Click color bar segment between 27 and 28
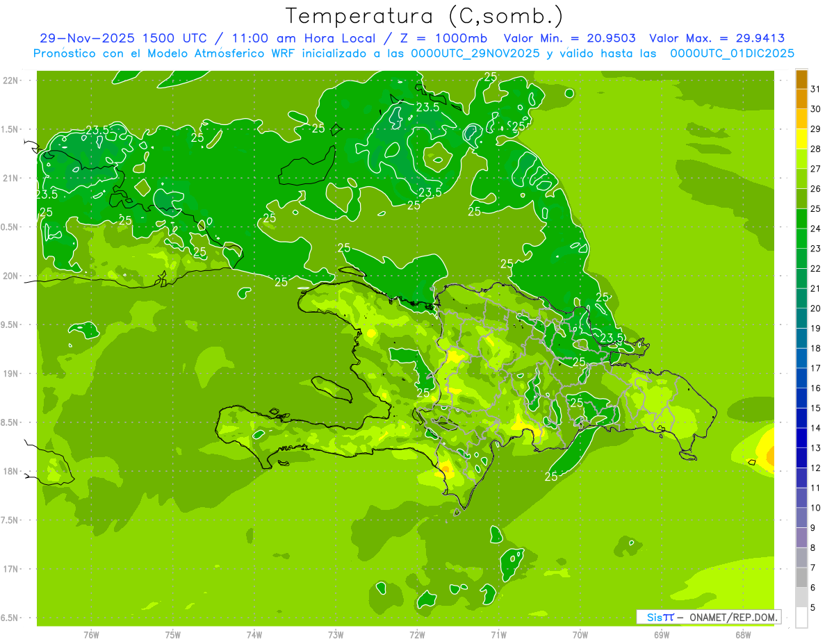The width and height of the screenshot is (834, 644). coord(801,158)
